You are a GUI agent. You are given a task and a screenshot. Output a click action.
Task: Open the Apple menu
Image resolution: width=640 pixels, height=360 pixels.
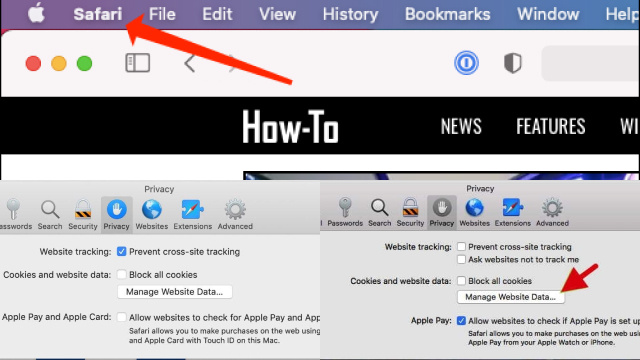[36, 14]
